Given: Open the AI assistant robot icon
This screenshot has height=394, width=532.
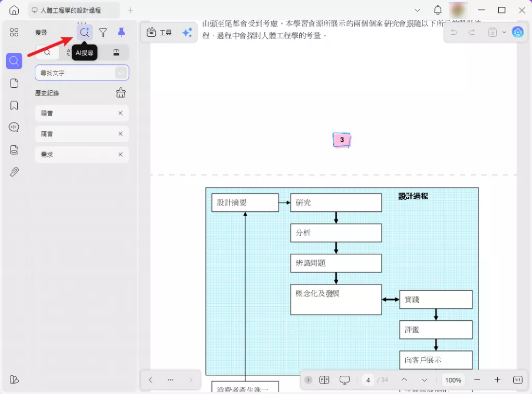Looking at the screenshot, I should point(518,32).
